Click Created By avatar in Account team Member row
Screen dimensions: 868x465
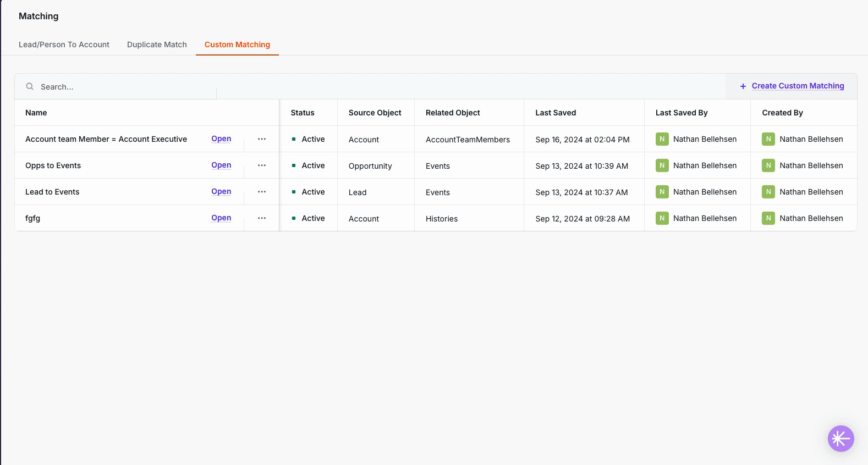[x=768, y=139]
